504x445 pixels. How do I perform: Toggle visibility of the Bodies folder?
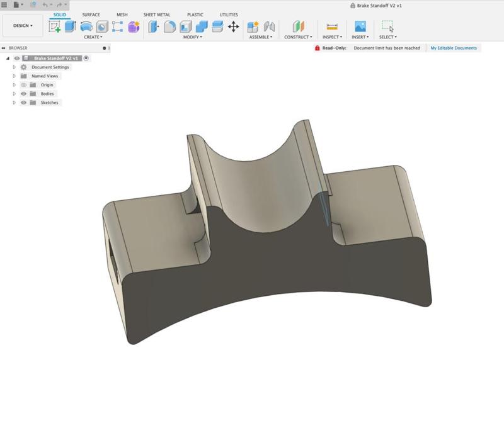tap(24, 94)
